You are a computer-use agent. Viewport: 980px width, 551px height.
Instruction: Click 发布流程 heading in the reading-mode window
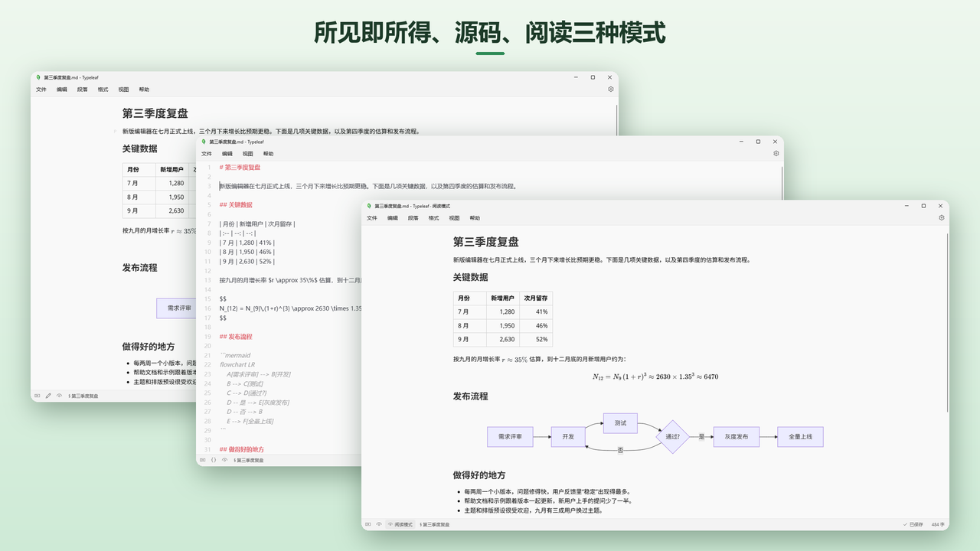click(x=470, y=396)
